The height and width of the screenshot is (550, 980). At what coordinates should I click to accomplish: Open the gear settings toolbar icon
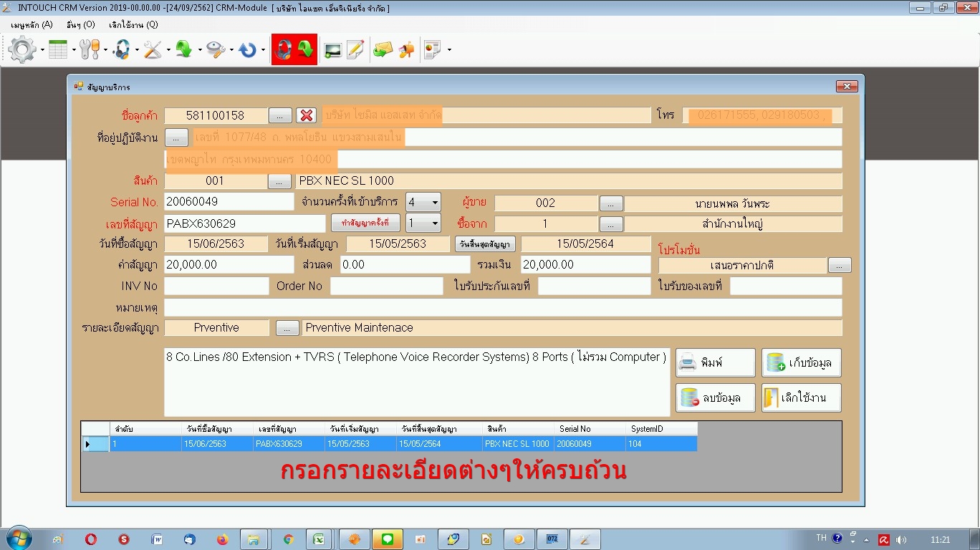[x=22, y=49]
